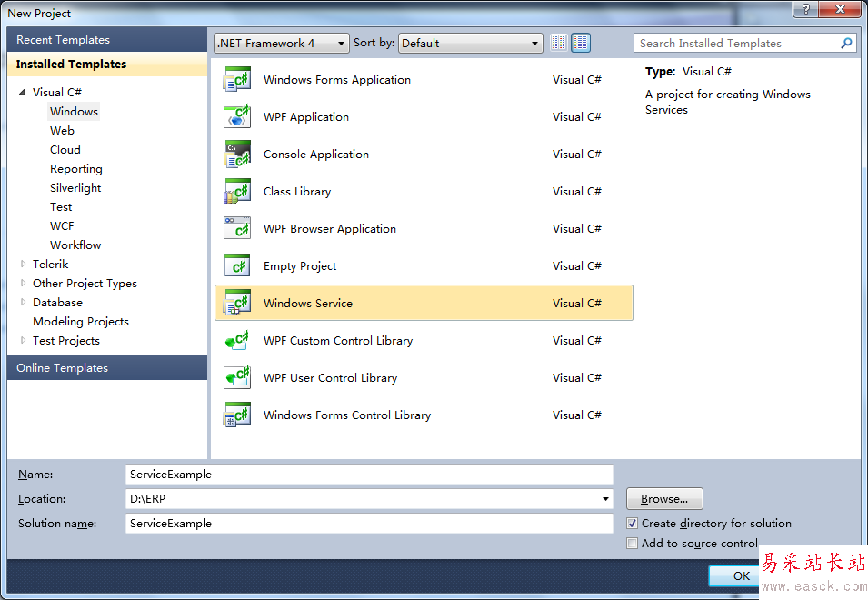Select the Windows Service label
Viewport: 868px width, 600px height.
tap(308, 304)
